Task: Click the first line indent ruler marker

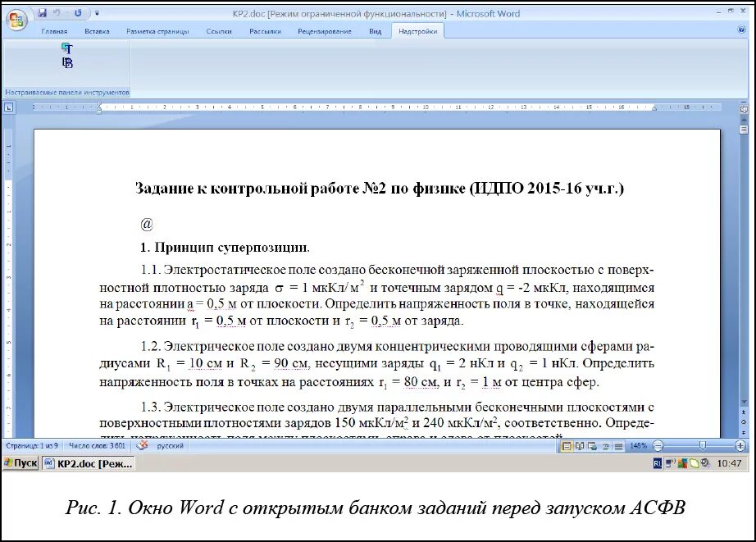Action: click(99, 105)
